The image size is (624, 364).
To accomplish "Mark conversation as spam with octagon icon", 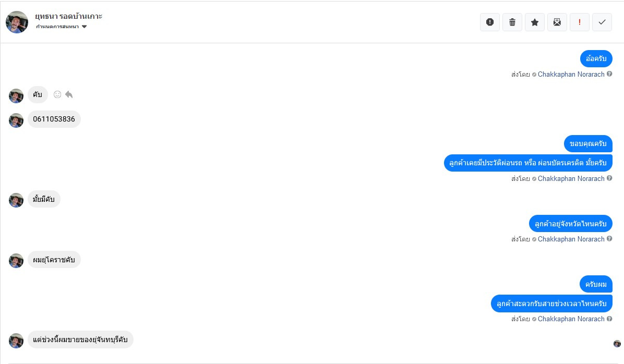I will [490, 22].
